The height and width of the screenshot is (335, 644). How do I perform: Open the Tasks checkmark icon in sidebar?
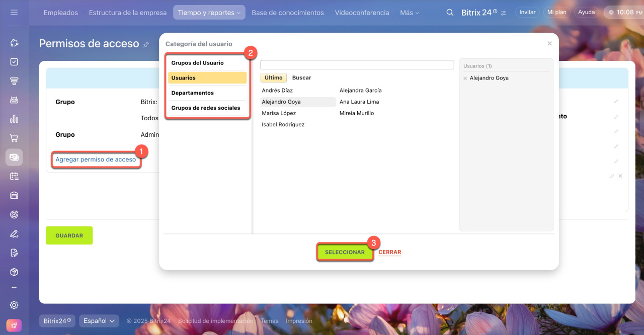click(x=14, y=62)
